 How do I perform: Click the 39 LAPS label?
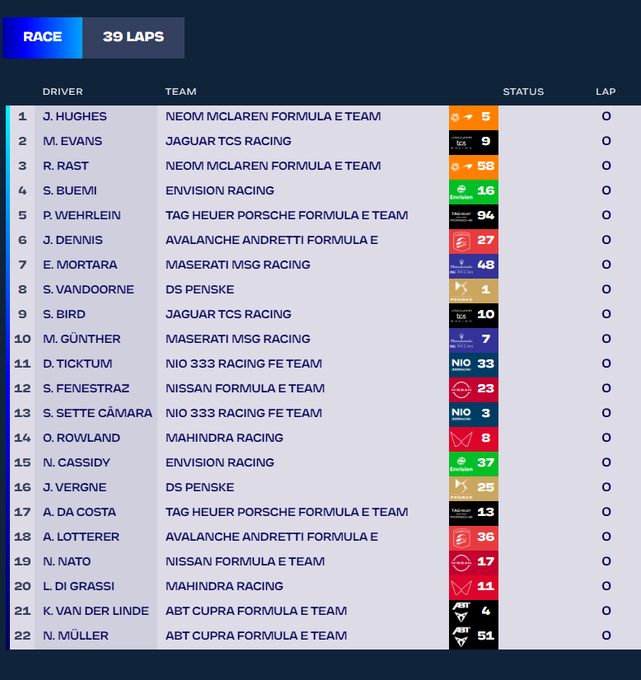pos(134,38)
